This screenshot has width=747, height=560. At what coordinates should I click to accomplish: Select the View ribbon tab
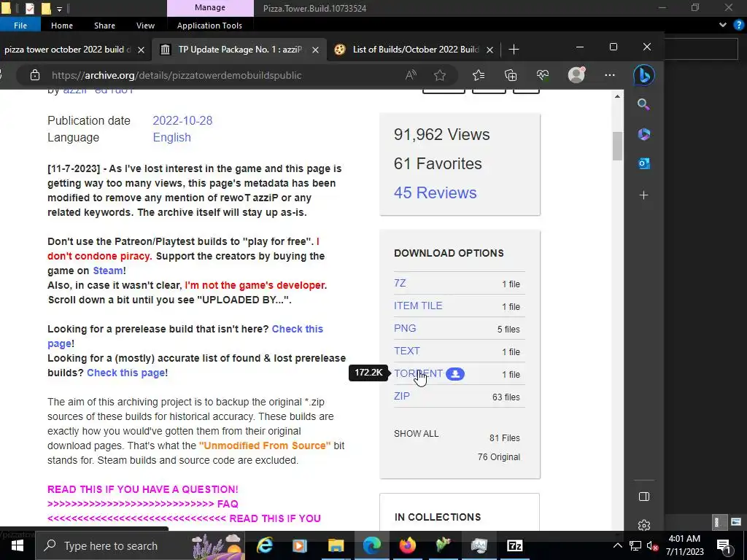(x=145, y=26)
